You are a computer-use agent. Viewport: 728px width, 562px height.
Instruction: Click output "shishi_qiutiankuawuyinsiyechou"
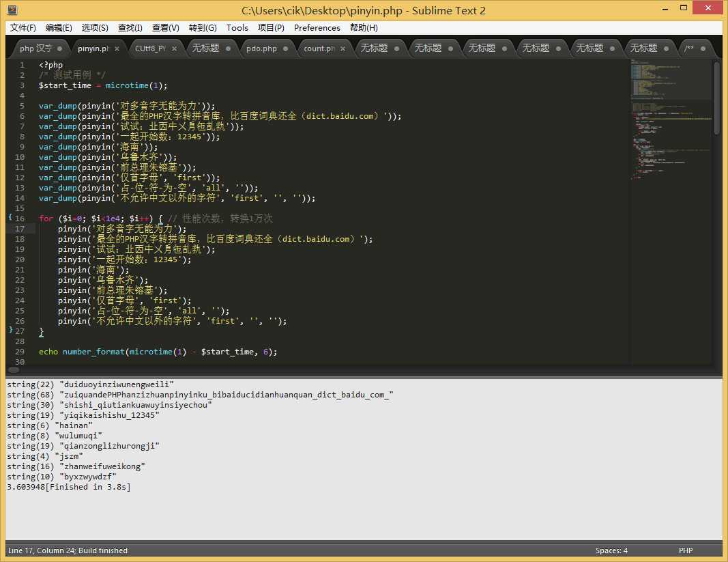(136, 405)
